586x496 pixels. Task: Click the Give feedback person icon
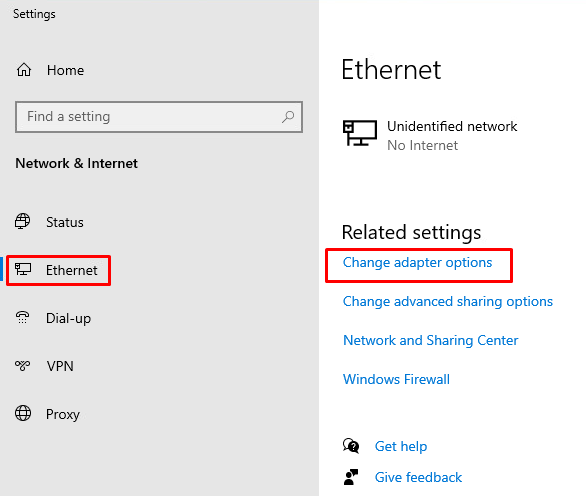[x=351, y=477]
